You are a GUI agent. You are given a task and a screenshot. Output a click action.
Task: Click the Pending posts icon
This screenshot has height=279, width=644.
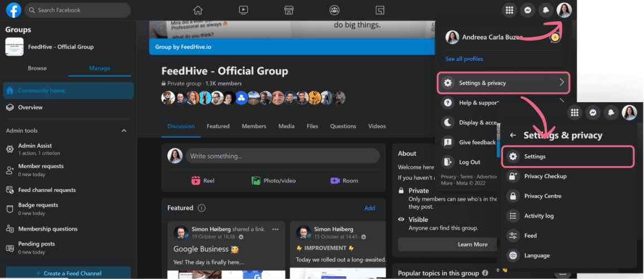pos(10,248)
